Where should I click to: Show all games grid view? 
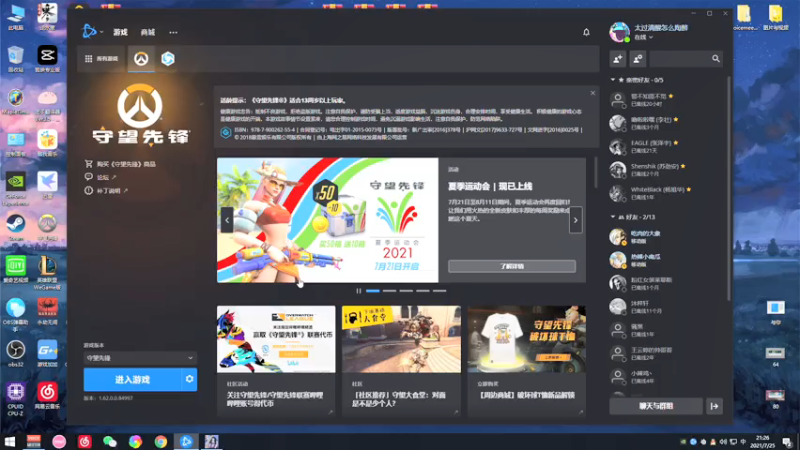coord(101,59)
